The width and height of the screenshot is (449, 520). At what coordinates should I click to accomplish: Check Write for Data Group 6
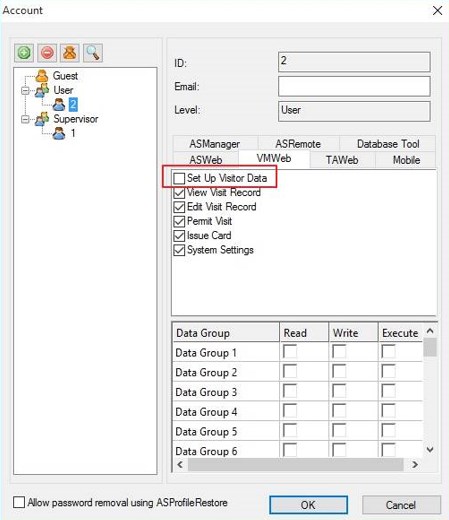point(339,450)
